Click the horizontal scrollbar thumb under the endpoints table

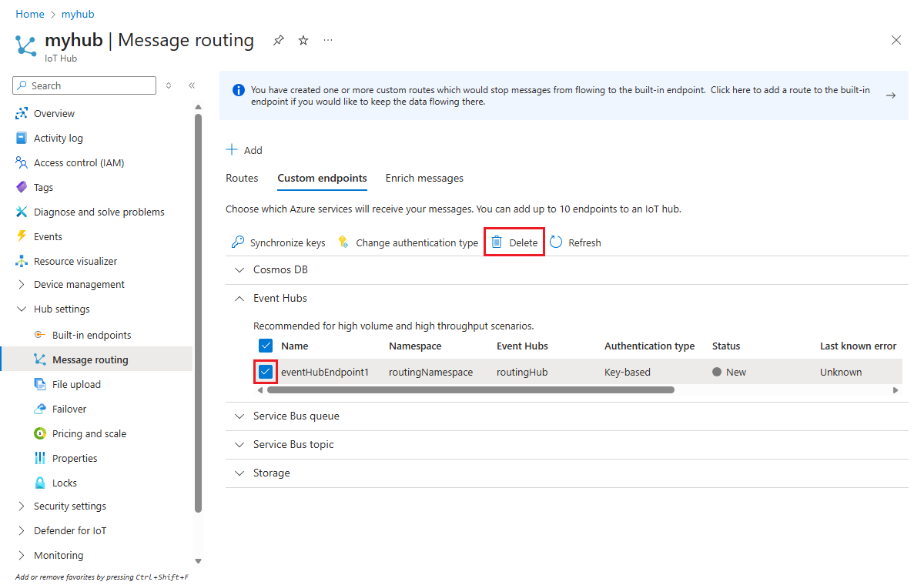click(470, 390)
